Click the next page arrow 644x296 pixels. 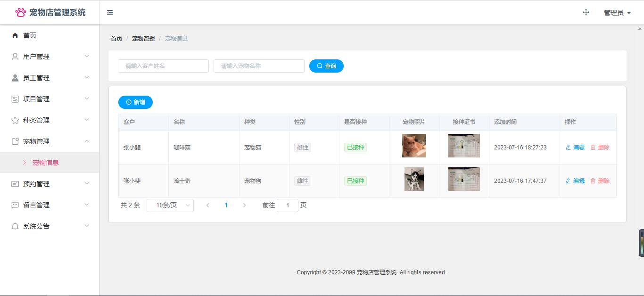coord(244,206)
